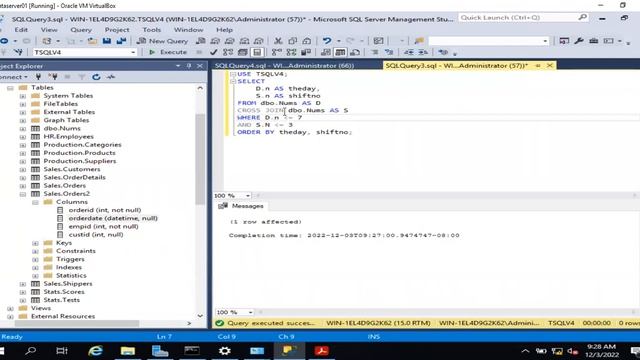Image resolution: width=640 pixels, height=360 pixels.
Task: Click the Comment out selected lines icon
Action: point(374,52)
